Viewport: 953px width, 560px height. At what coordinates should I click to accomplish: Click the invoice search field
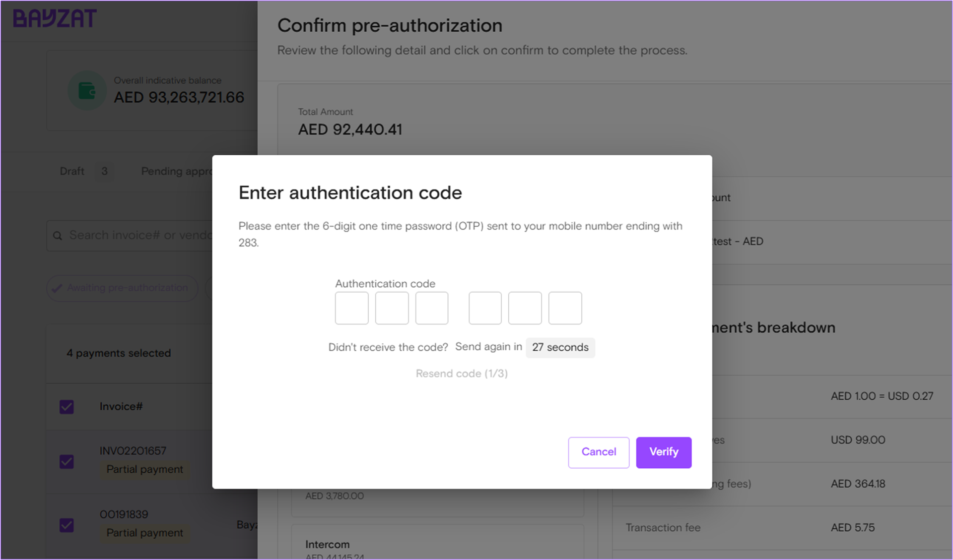click(x=139, y=236)
